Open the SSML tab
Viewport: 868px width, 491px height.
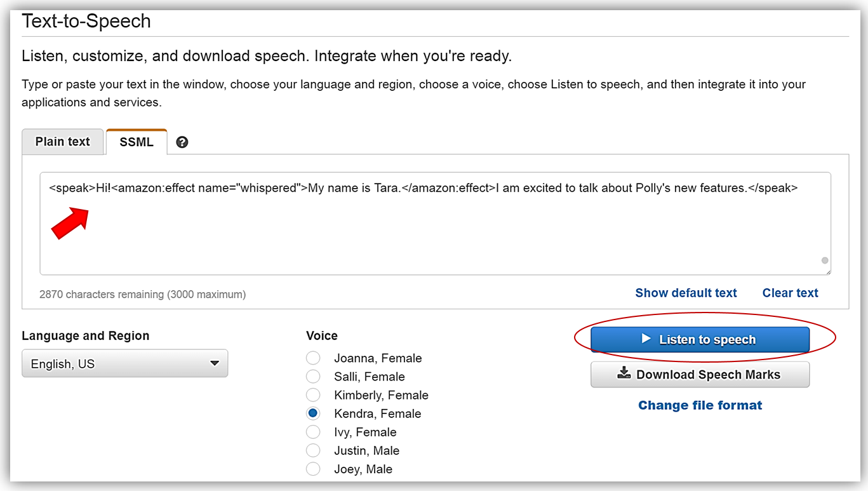pyautogui.click(x=137, y=142)
